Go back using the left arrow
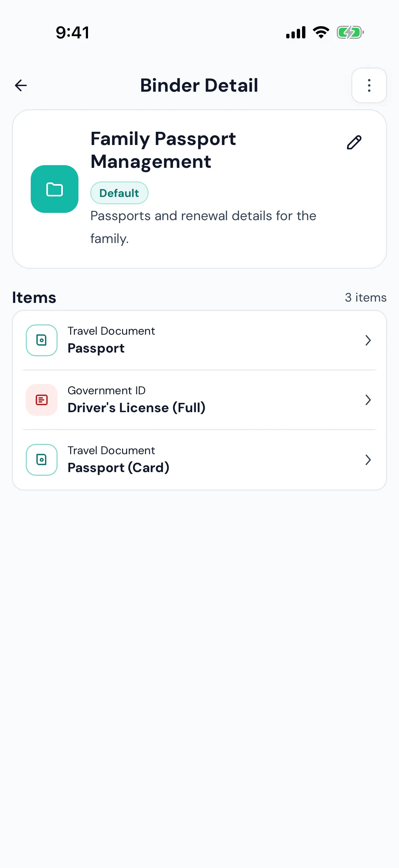Image resolution: width=399 pixels, height=868 pixels. (x=21, y=85)
